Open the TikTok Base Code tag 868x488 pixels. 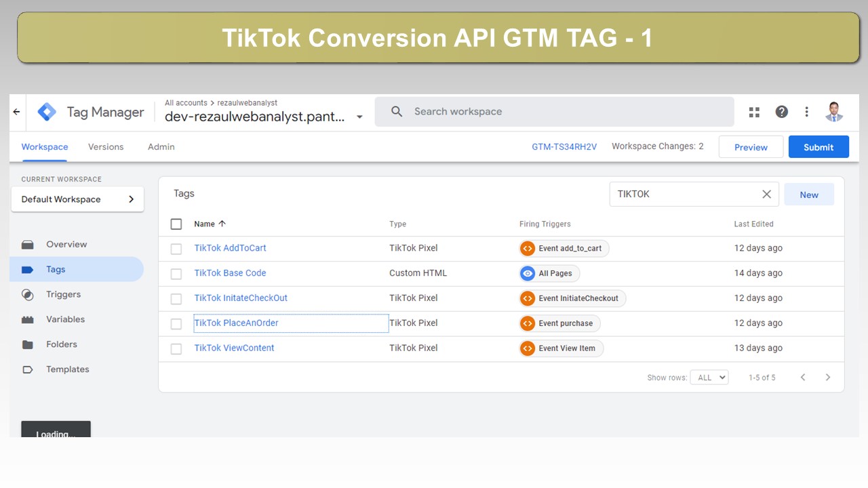coord(231,273)
